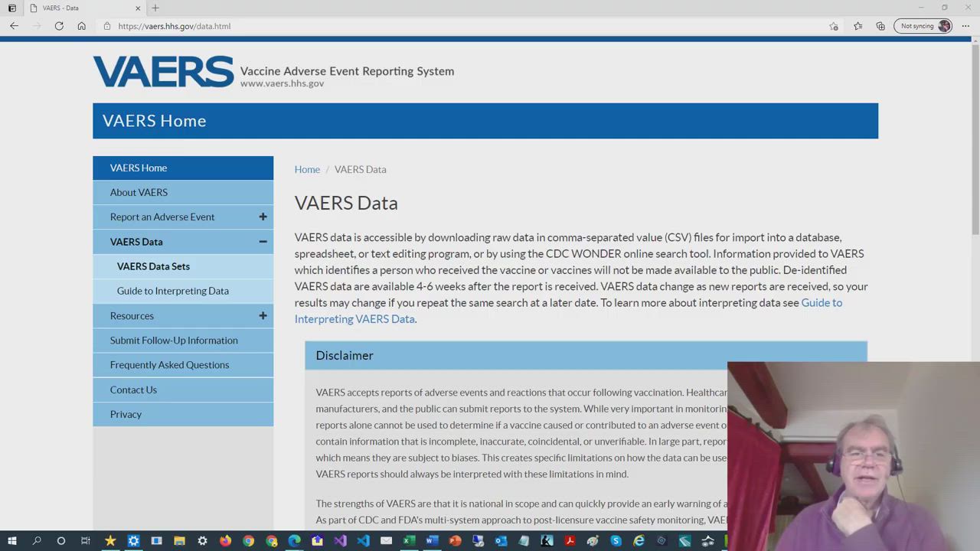Open Excel from the taskbar
This screenshot has height=551, width=980.
click(x=409, y=541)
